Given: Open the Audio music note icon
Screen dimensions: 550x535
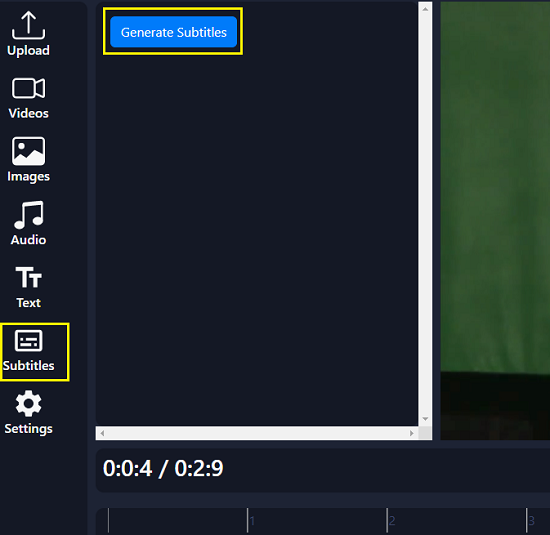Looking at the screenshot, I should (28, 215).
